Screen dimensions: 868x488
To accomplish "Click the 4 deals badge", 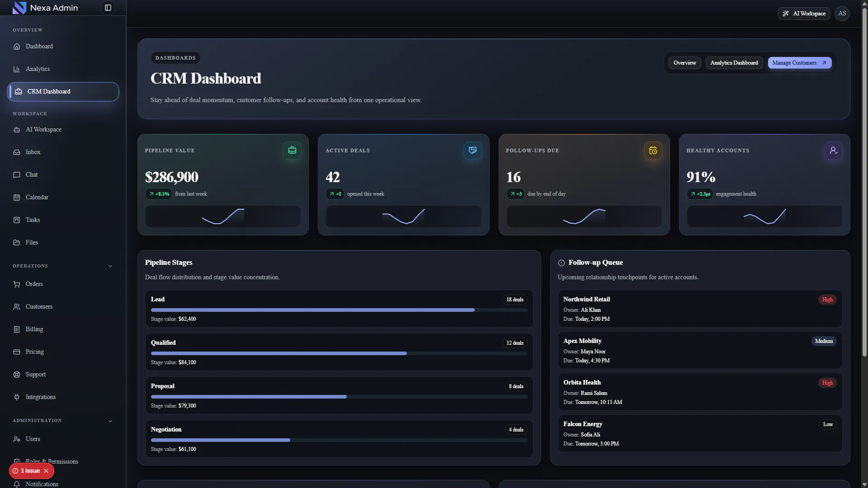I will pyautogui.click(x=516, y=430).
